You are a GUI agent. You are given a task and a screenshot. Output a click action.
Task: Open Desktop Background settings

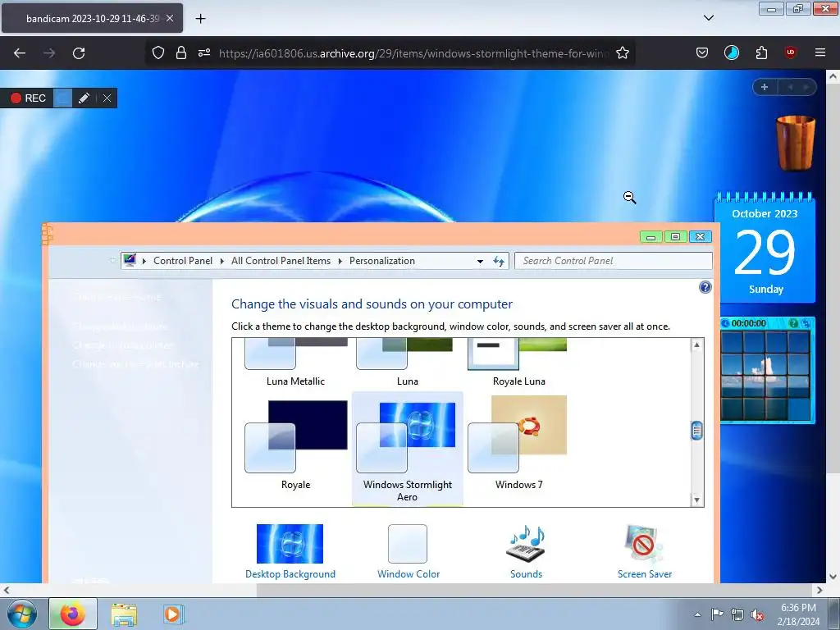(x=290, y=552)
